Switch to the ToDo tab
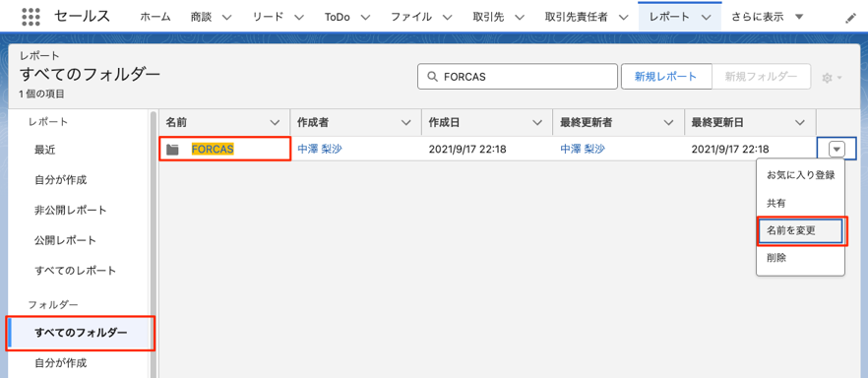Image resolution: width=868 pixels, height=378 pixels. point(338,17)
